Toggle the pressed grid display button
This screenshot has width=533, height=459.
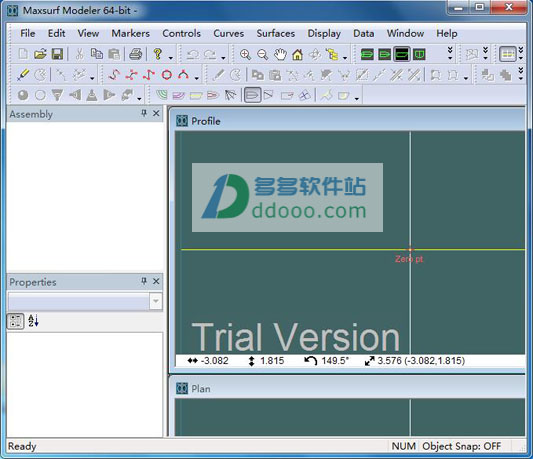pos(508,54)
